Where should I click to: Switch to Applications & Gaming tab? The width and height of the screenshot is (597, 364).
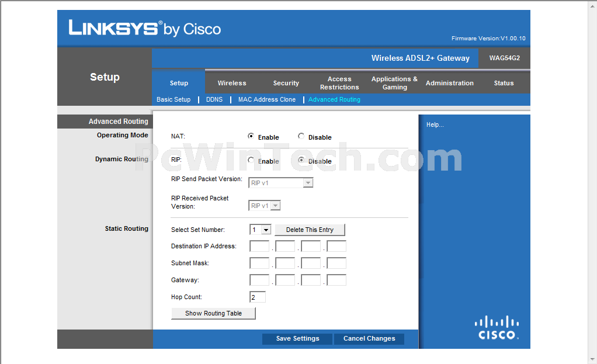point(394,83)
